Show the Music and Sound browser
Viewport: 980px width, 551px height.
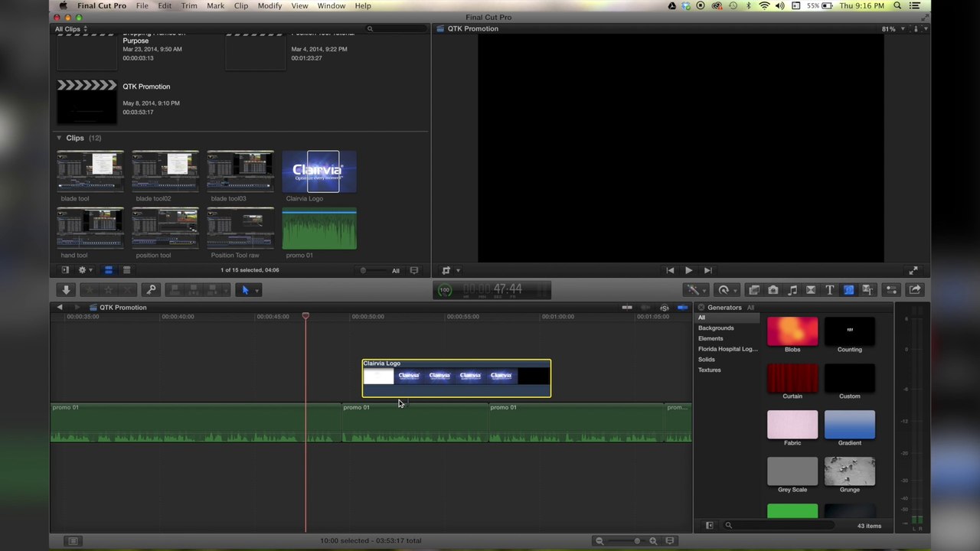pos(792,290)
